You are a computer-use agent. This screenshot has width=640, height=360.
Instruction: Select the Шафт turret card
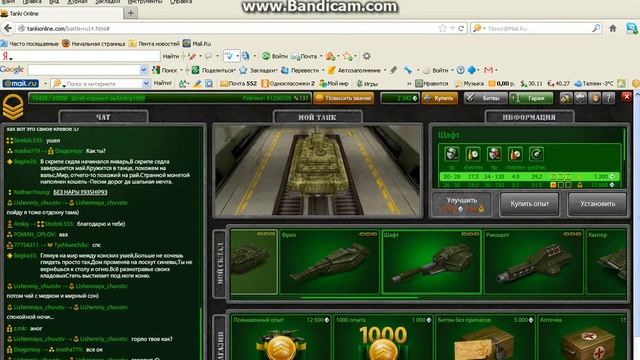[x=431, y=262]
